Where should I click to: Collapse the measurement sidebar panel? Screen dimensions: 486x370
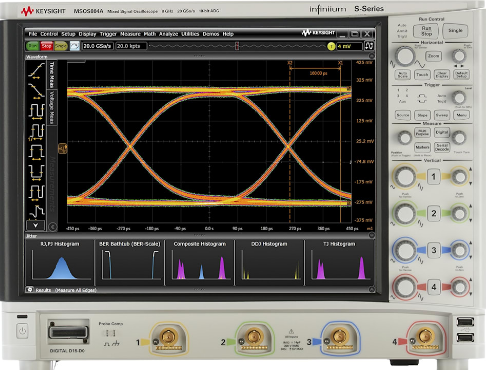click(52, 227)
